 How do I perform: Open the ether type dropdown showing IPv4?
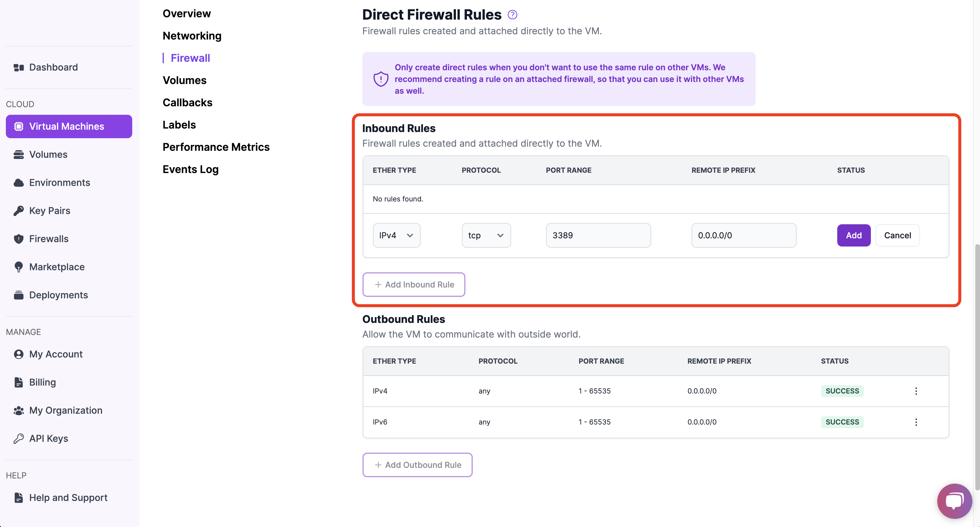coord(396,235)
